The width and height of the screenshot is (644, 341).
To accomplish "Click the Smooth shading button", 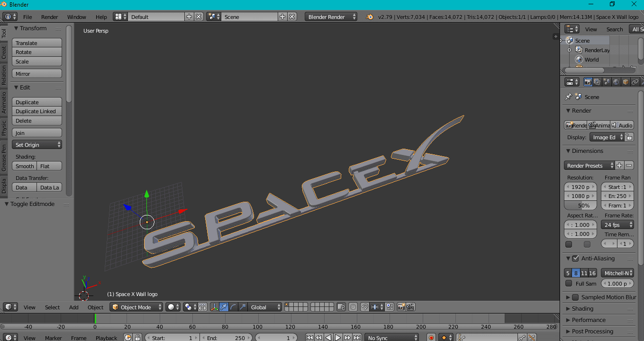I will [x=25, y=166].
